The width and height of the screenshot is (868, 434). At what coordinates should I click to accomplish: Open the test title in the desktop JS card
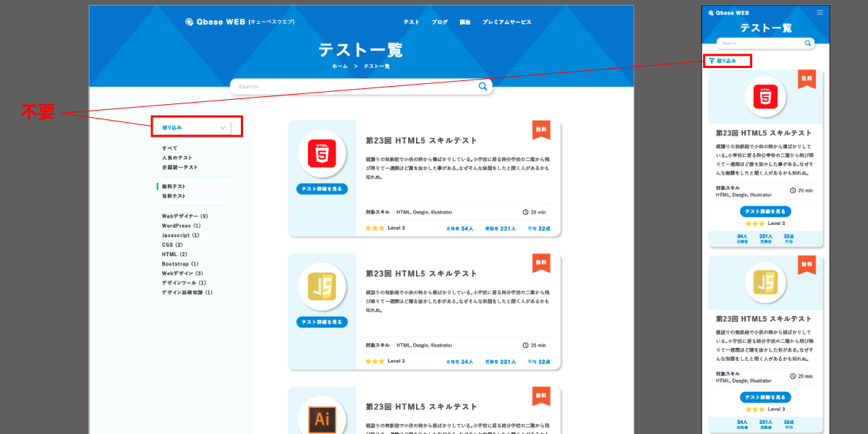pyautogui.click(x=422, y=273)
